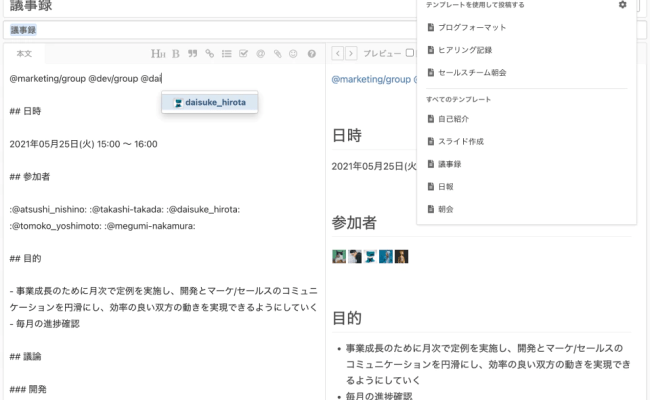Select the 朝会 template
650x400 pixels.
(x=441, y=209)
